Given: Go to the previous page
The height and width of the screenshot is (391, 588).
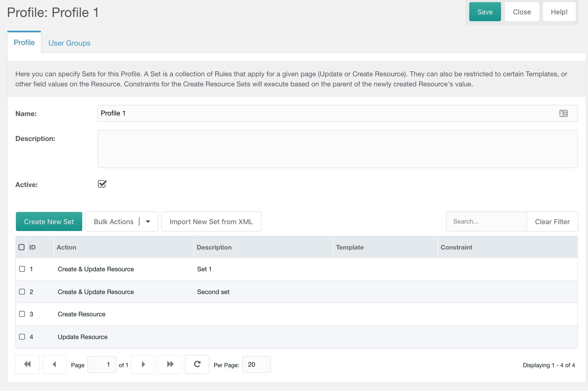Looking at the screenshot, I should tap(54, 364).
